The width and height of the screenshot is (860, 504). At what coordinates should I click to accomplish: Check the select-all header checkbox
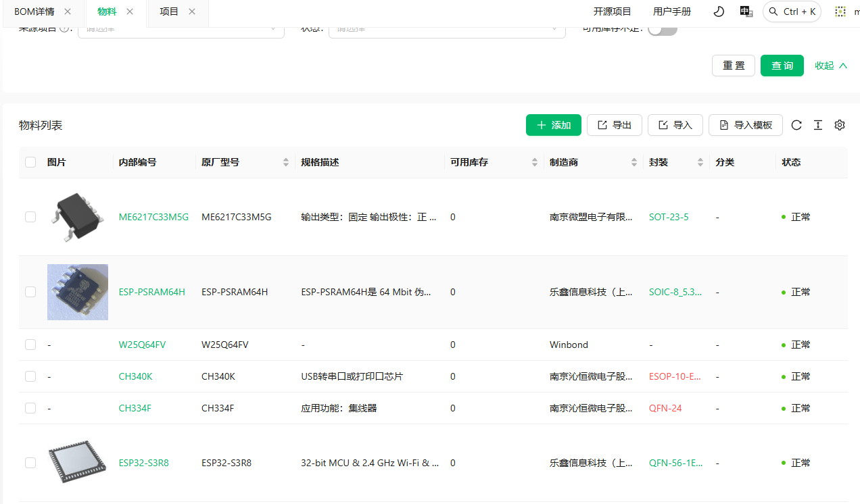tap(30, 162)
